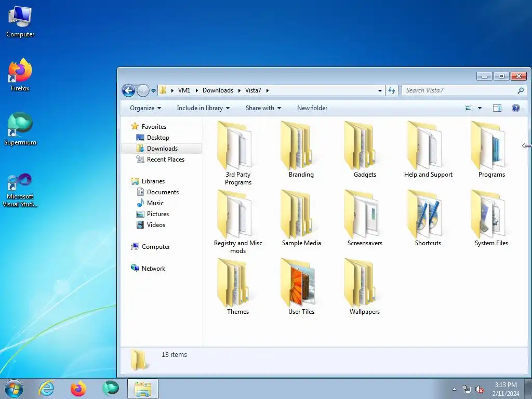Open the Documents library
The width and height of the screenshot is (532, 399).
click(163, 192)
